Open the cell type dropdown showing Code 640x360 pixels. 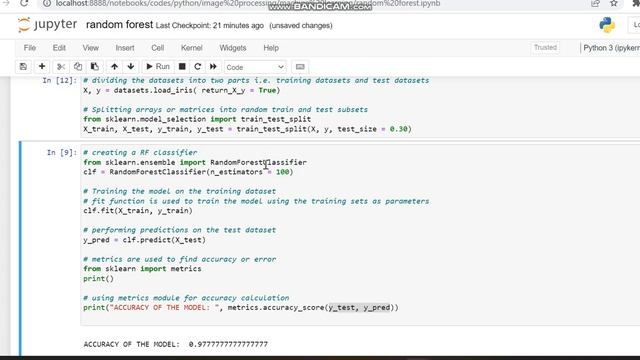click(x=255, y=67)
